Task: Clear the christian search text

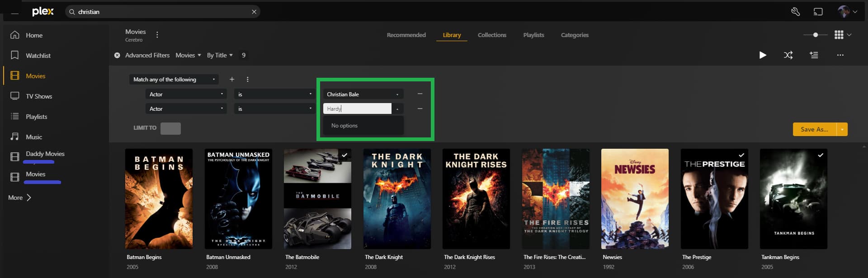Action: [x=254, y=12]
